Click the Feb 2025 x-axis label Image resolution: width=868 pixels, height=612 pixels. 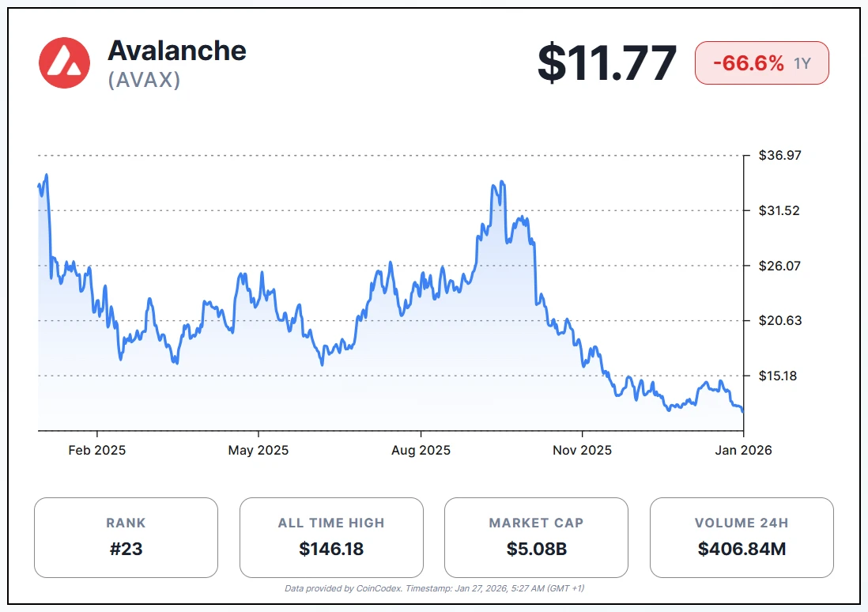tap(97, 451)
